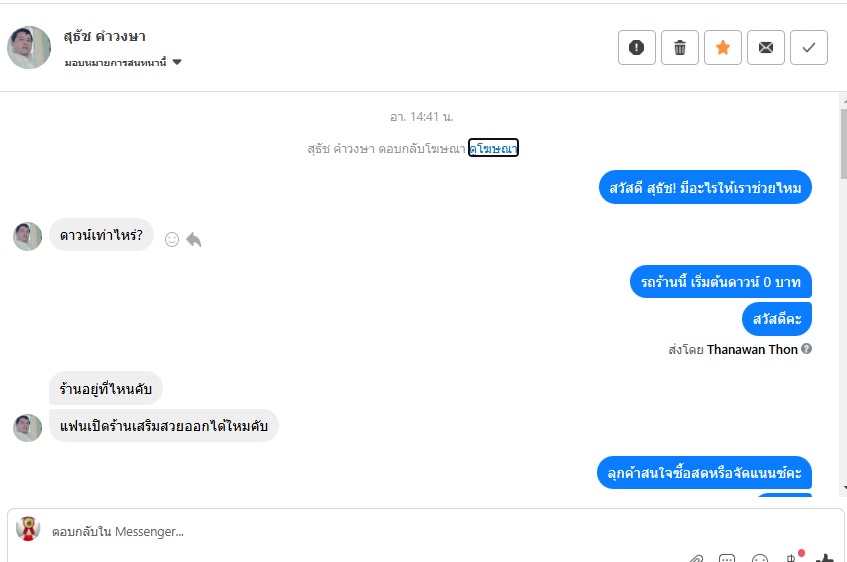
Task: Open the emoji picker in reply bar
Action: tap(759, 559)
